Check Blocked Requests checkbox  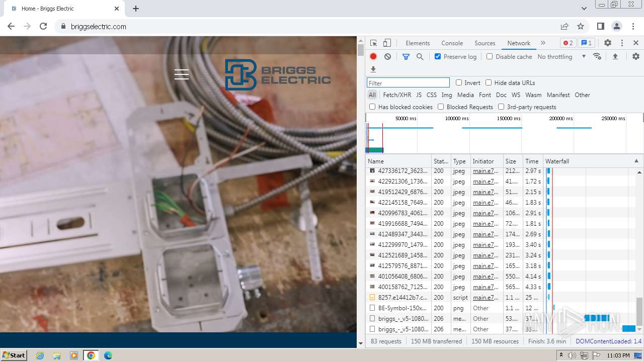point(441,107)
